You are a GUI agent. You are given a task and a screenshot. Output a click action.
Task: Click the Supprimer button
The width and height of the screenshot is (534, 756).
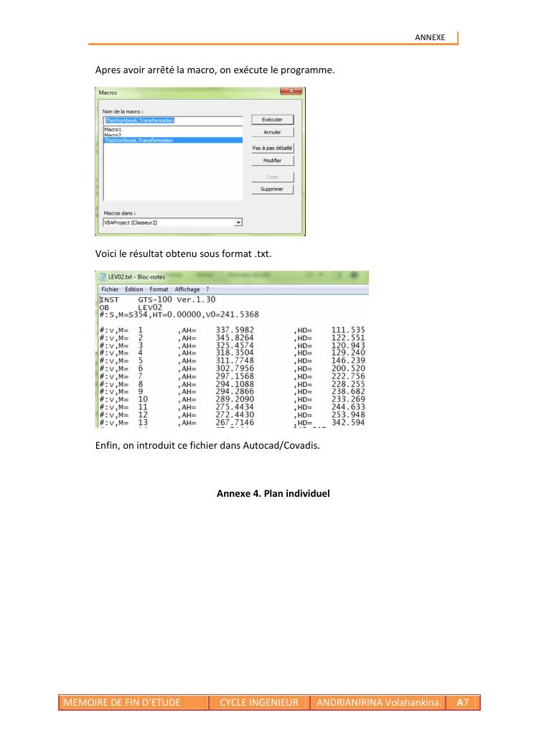[x=272, y=189]
